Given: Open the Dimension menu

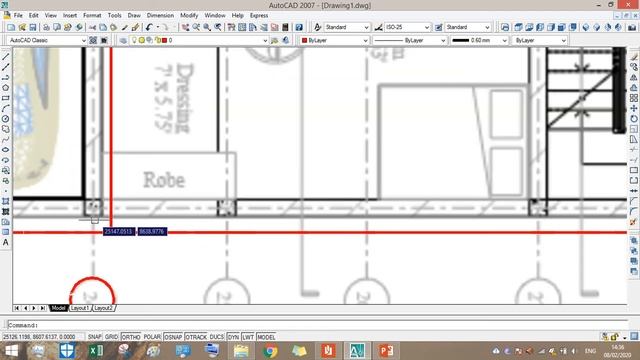Looking at the screenshot, I should tap(160, 16).
